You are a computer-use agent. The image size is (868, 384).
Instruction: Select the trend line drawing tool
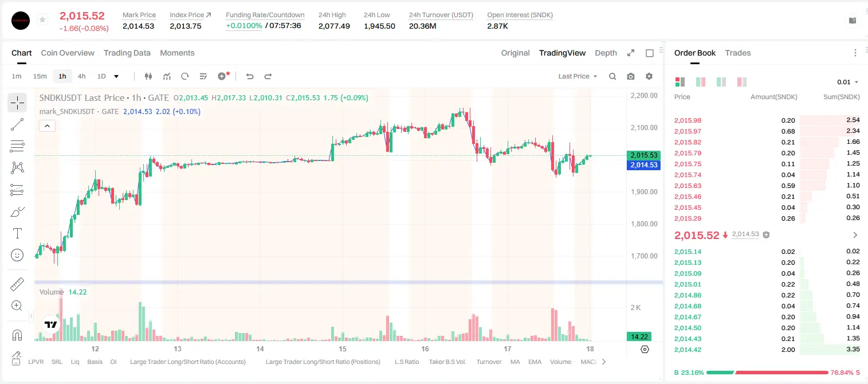[17, 124]
